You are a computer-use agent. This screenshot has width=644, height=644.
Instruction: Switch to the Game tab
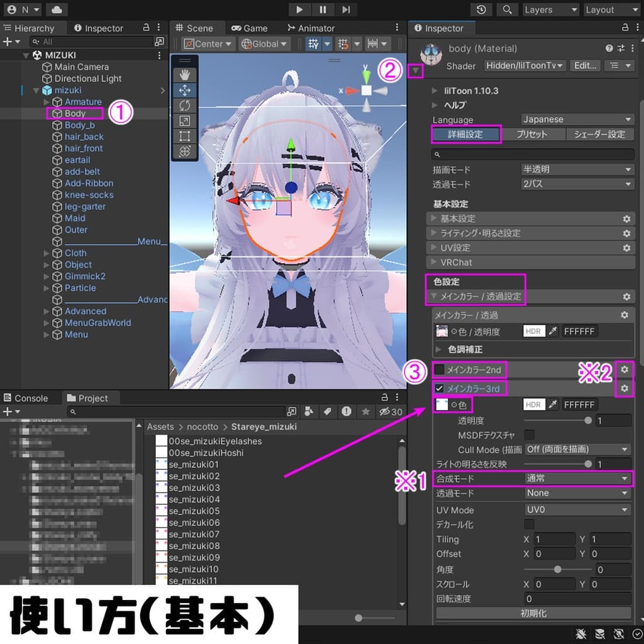click(x=251, y=28)
